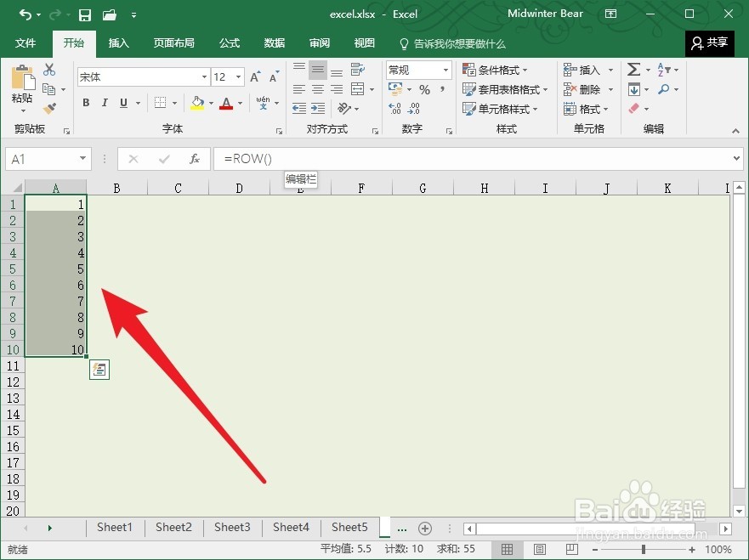Viewport: 749px width, 560px height.
Task: Apply the red font color button
Action: [x=226, y=103]
